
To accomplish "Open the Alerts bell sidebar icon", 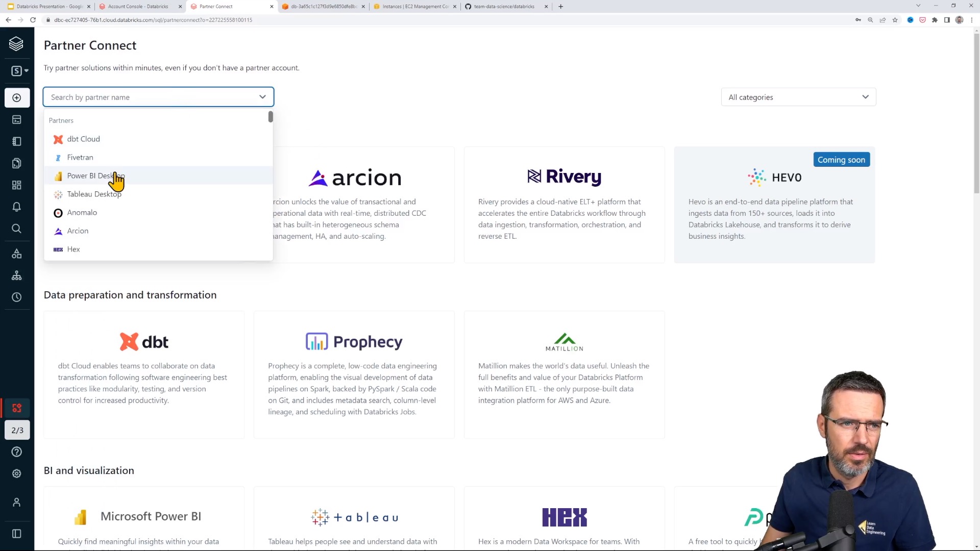I will pyautogui.click(x=17, y=207).
